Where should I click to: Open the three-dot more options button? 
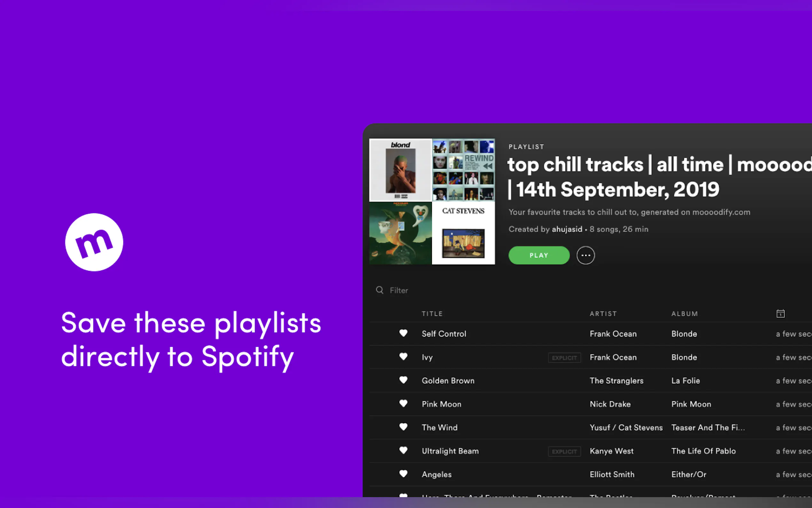coord(585,255)
